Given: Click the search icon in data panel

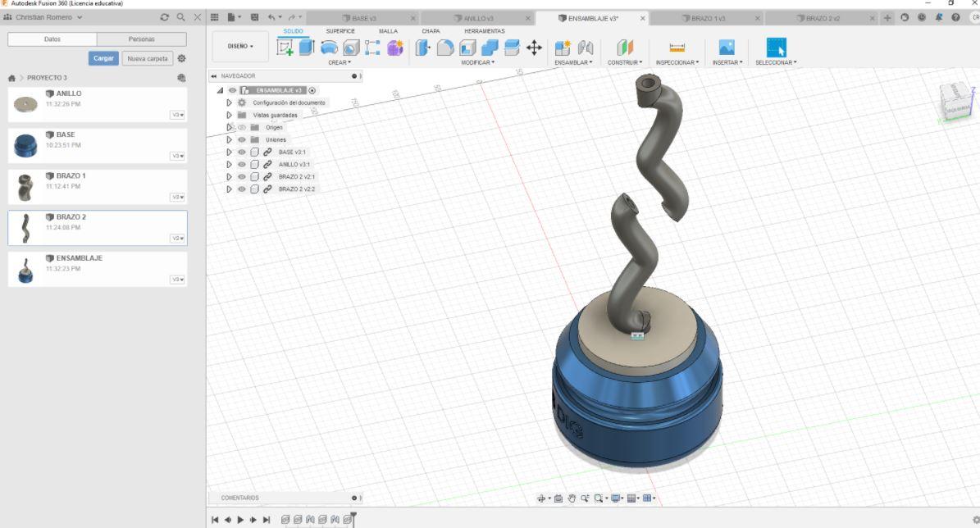Looking at the screenshot, I should (x=180, y=17).
